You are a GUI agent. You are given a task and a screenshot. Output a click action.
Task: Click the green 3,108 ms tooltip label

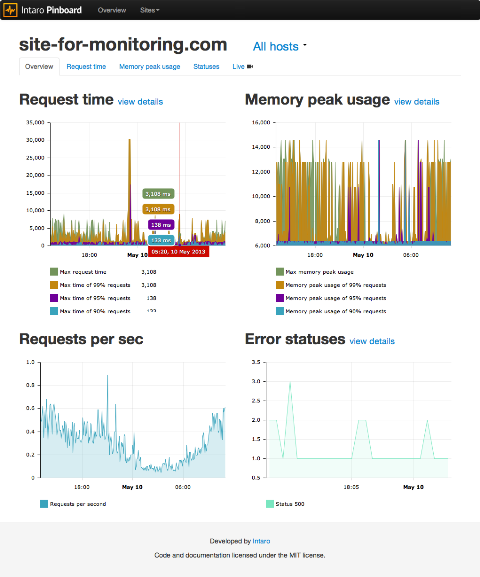[x=158, y=194]
